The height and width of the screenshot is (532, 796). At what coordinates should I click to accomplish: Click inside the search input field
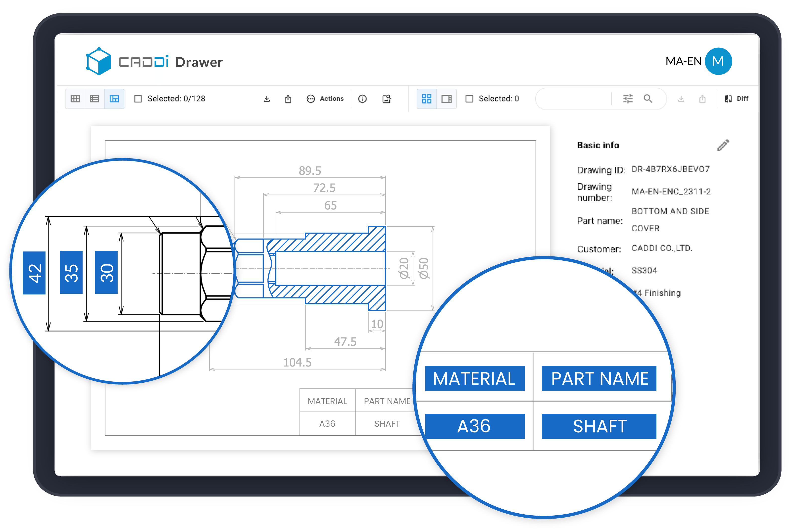tap(574, 99)
